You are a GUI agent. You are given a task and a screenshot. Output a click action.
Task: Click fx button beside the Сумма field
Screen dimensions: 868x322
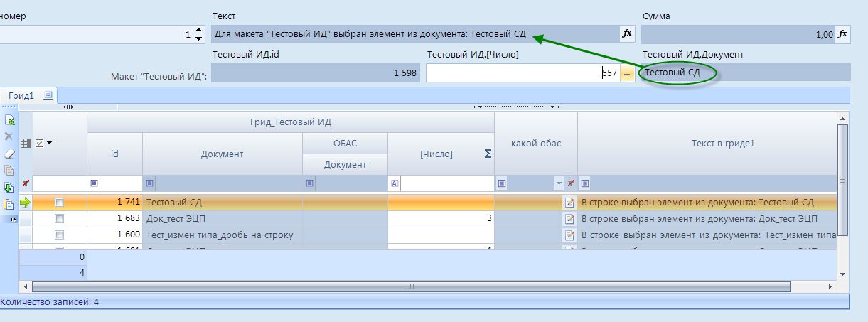pos(842,34)
